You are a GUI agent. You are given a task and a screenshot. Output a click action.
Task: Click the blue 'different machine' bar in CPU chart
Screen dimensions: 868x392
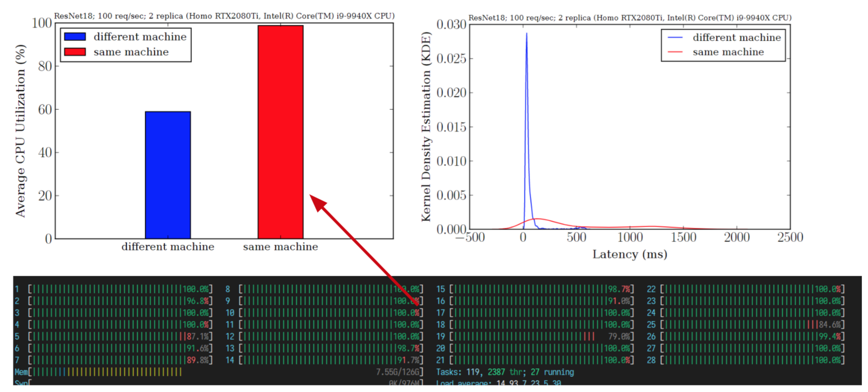click(x=168, y=175)
